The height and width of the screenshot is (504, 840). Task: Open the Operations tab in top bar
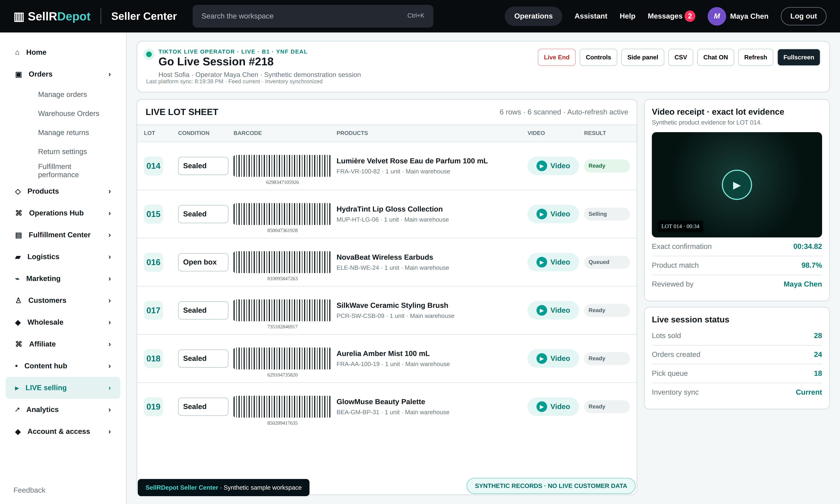click(533, 16)
